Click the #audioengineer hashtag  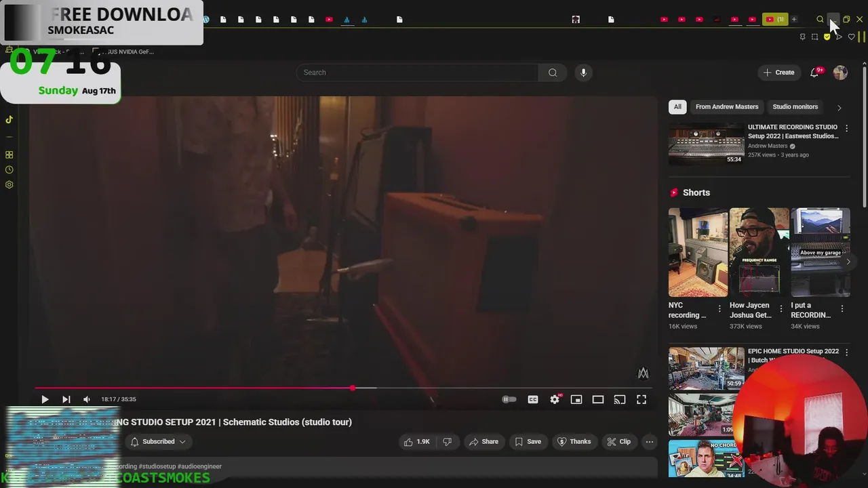(199, 466)
